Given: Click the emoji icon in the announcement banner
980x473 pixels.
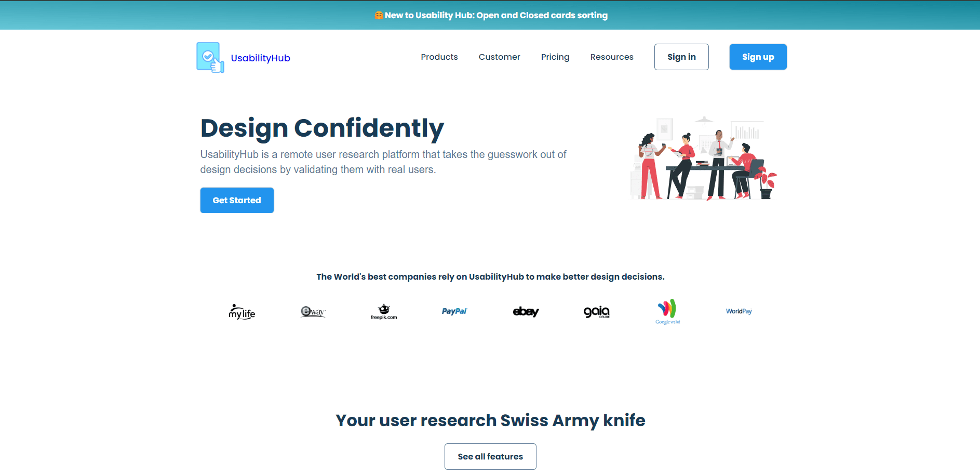Looking at the screenshot, I should click(x=379, y=15).
